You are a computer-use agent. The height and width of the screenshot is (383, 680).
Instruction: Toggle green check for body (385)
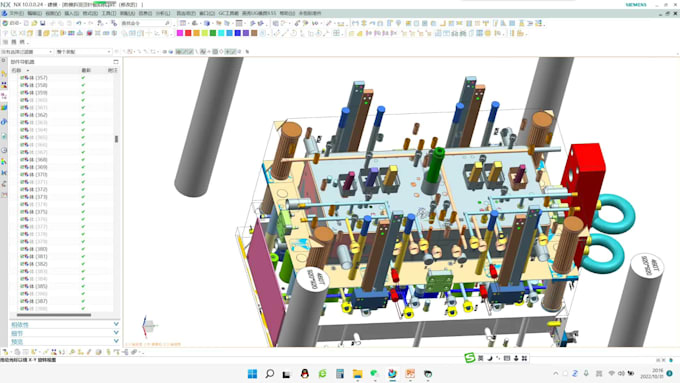pyautogui.click(x=83, y=286)
